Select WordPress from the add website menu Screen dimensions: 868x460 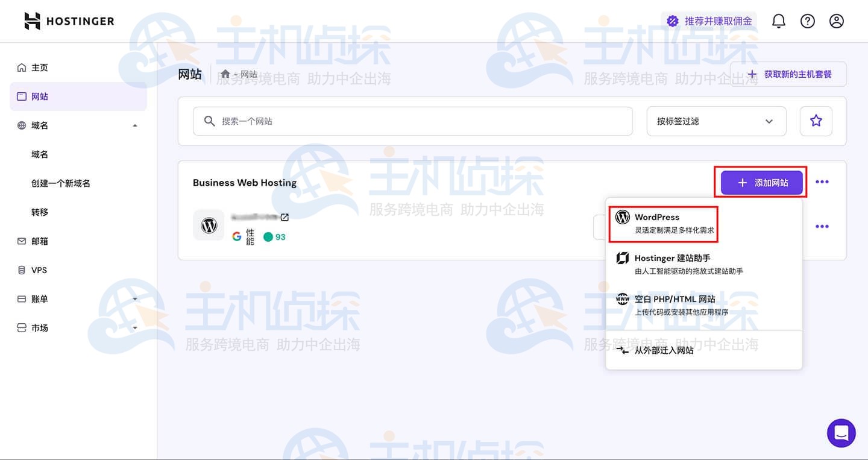tap(663, 223)
